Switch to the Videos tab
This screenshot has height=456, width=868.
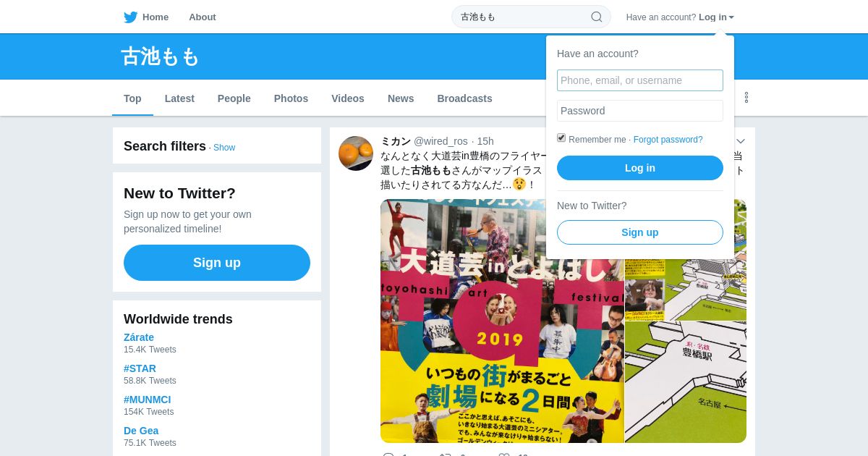[348, 98]
